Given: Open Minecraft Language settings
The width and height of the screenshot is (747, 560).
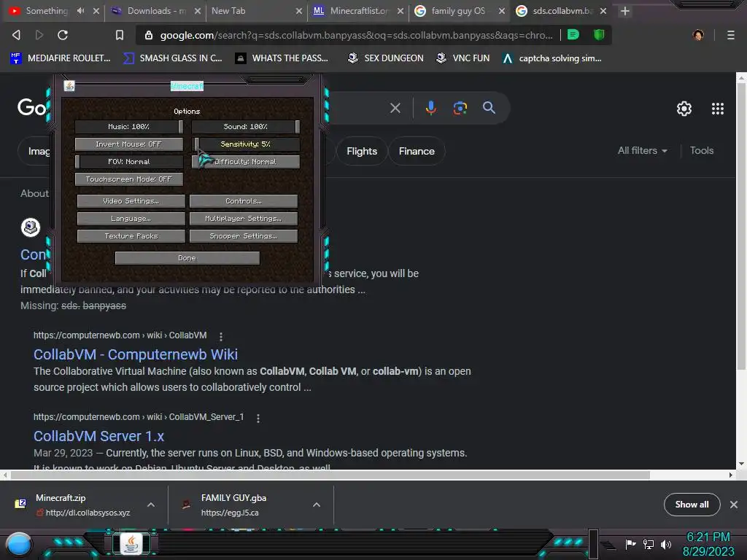Looking at the screenshot, I should (131, 219).
